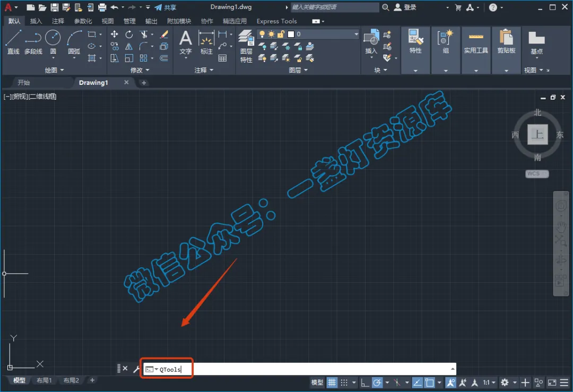Image resolution: width=573 pixels, height=392 pixels.
Task: Open the Clipboard (剪贴板) panel
Action: click(x=506, y=41)
